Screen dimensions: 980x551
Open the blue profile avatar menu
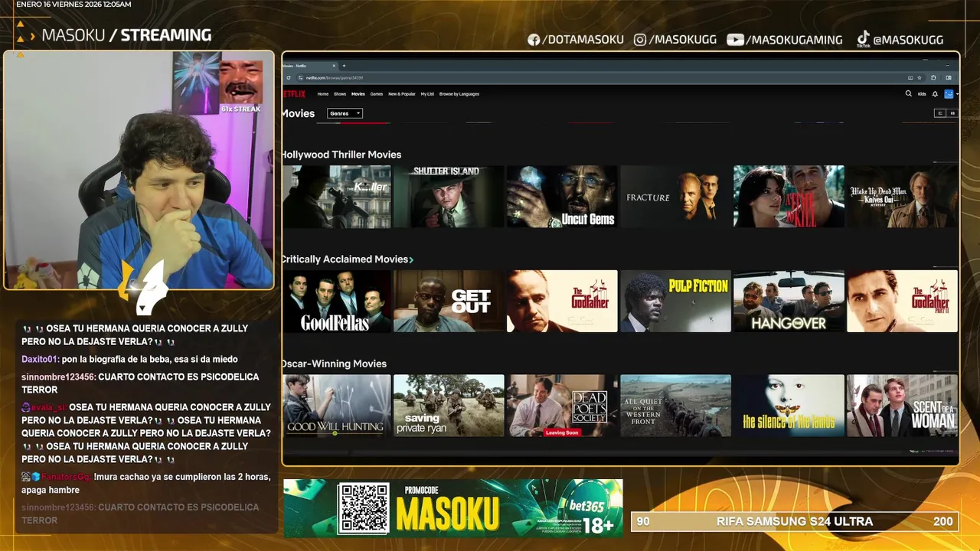[x=949, y=94]
